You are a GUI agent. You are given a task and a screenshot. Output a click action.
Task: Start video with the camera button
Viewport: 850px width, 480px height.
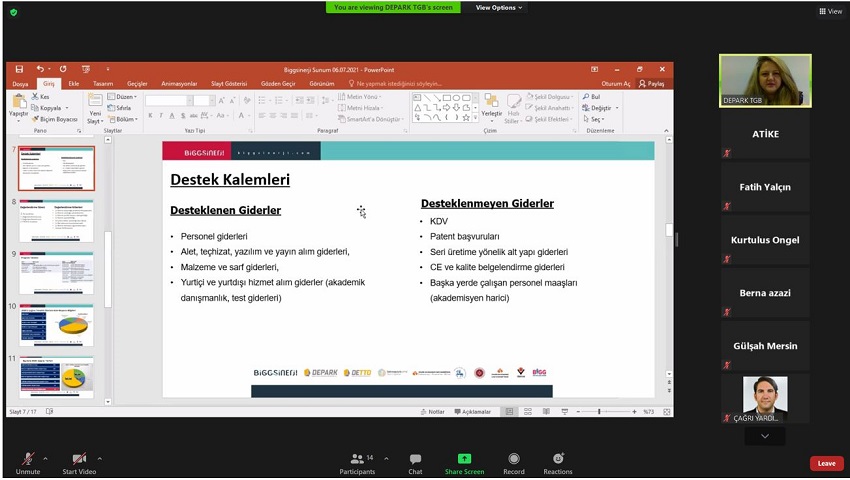[78, 460]
